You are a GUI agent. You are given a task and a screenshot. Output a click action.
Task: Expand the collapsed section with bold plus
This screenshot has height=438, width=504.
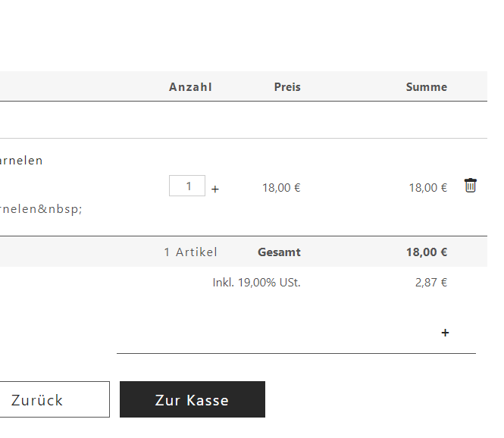[x=445, y=333]
